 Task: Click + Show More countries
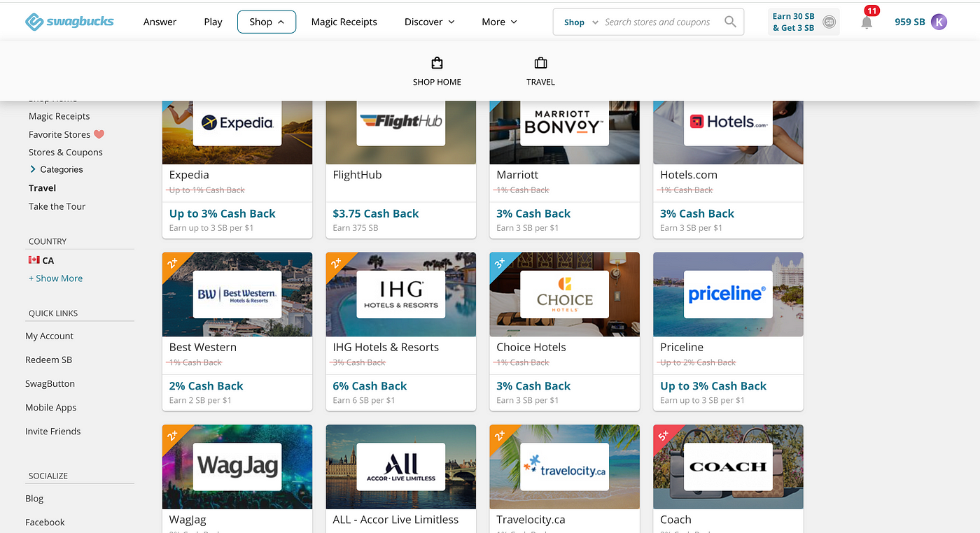point(55,278)
